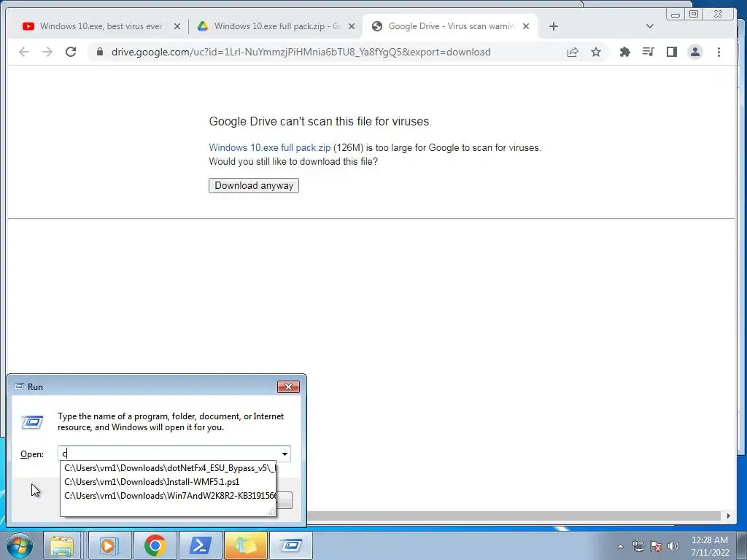Expand the Run Open dropdown arrow
The width and height of the screenshot is (747, 560).
click(x=285, y=454)
